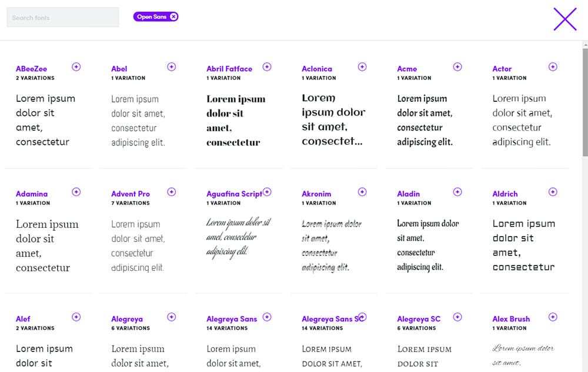Open the Adamina font name link

tap(32, 194)
